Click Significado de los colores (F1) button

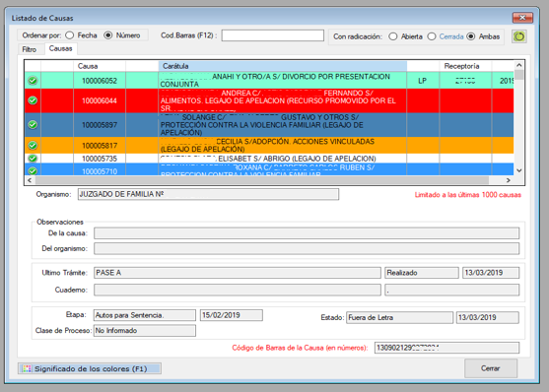pos(90,368)
